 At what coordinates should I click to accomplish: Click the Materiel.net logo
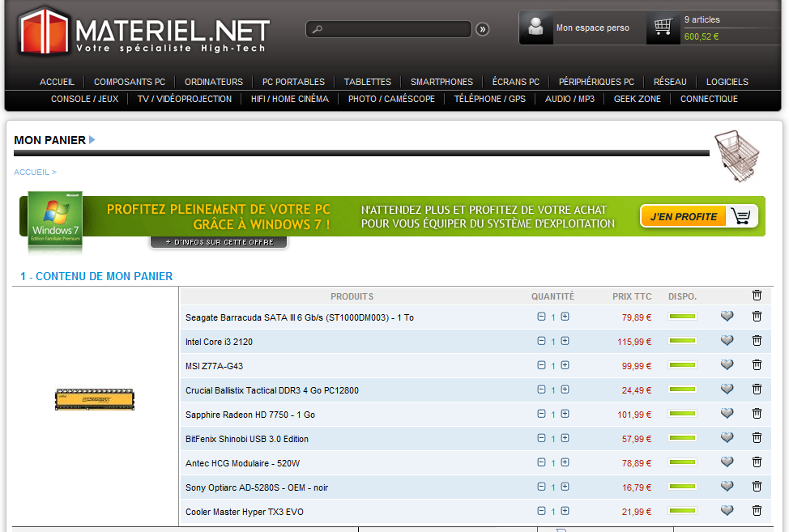[144, 32]
